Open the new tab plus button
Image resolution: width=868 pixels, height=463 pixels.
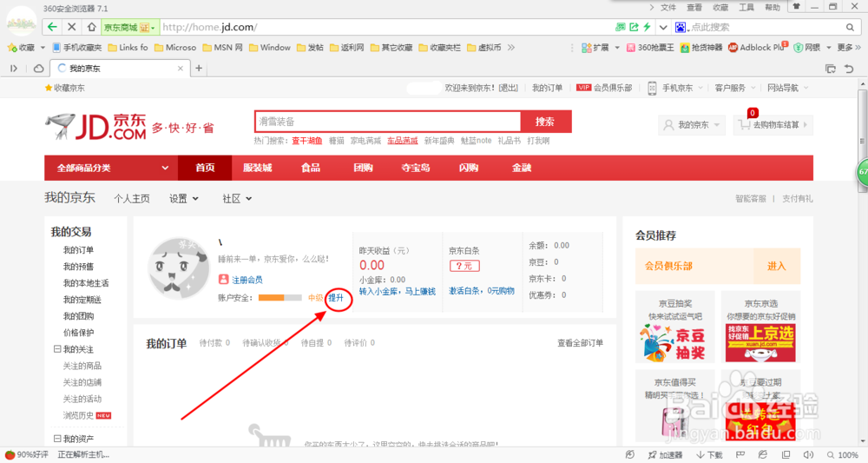coord(199,68)
